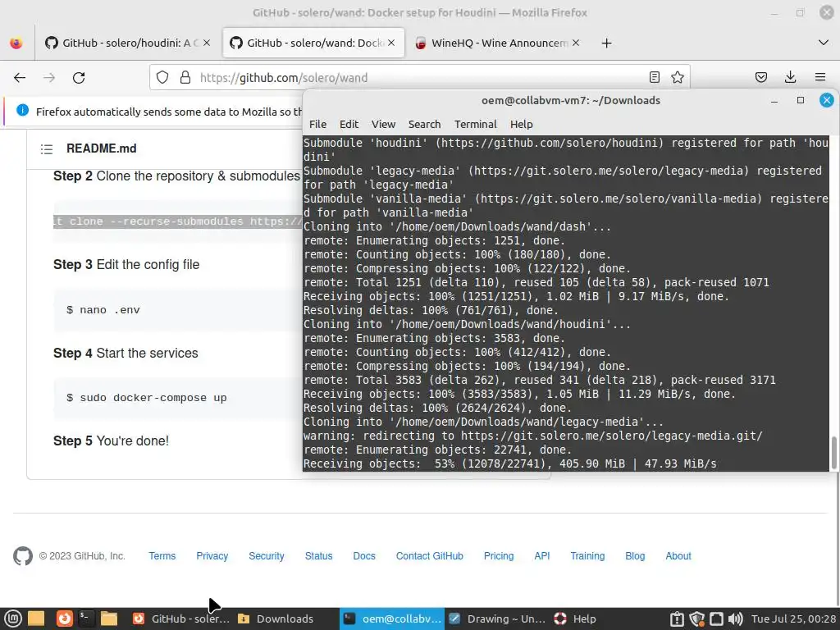Open the About footer link

click(x=678, y=556)
